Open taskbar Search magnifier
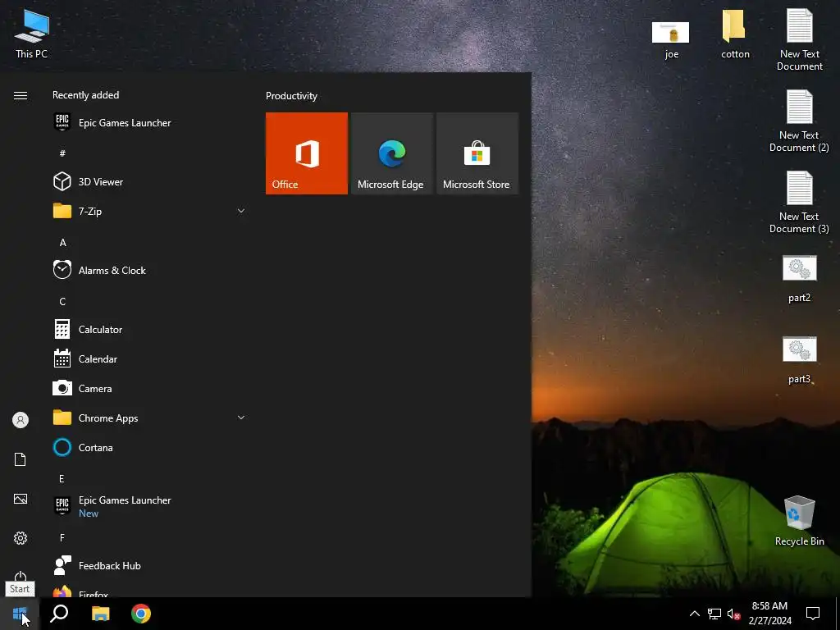 pos(59,614)
